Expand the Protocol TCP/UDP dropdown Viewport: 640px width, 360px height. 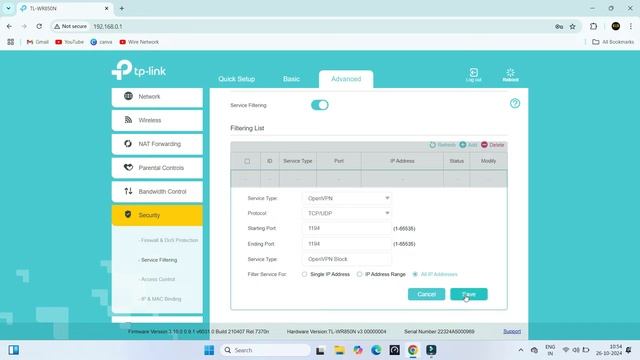[x=347, y=213]
